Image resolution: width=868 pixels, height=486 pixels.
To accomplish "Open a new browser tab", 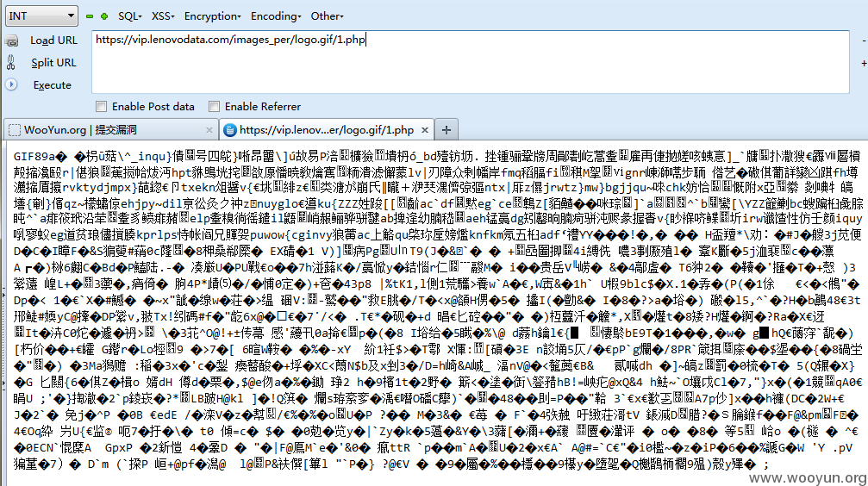I will pos(446,130).
